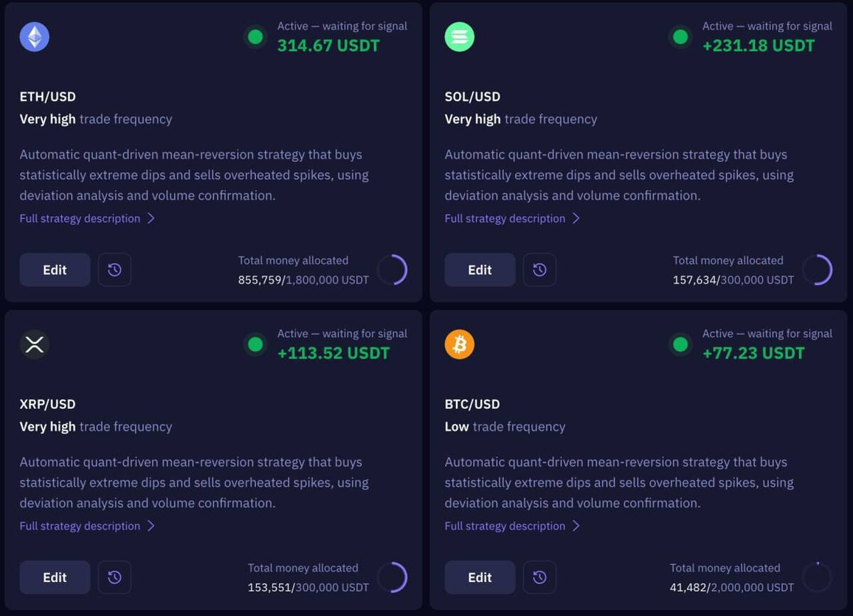Image resolution: width=853 pixels, height=616 pixels.
Task: Expand full strategy description for XRP/USD
Action: 87,526
